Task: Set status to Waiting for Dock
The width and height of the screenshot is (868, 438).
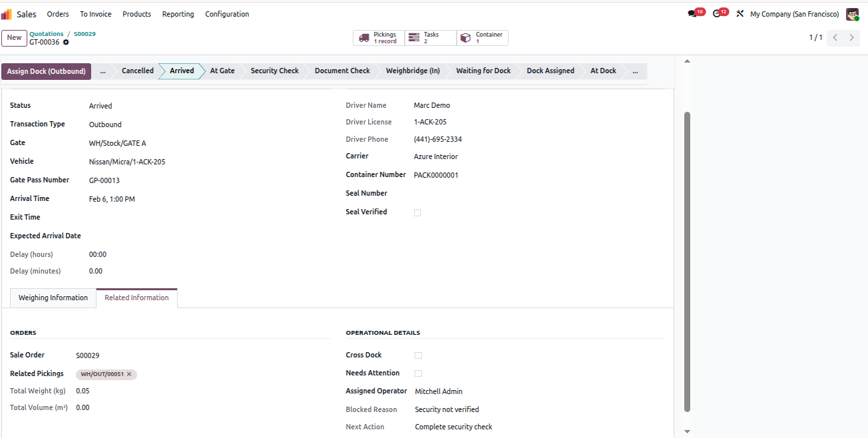Action: pos(483,71)
